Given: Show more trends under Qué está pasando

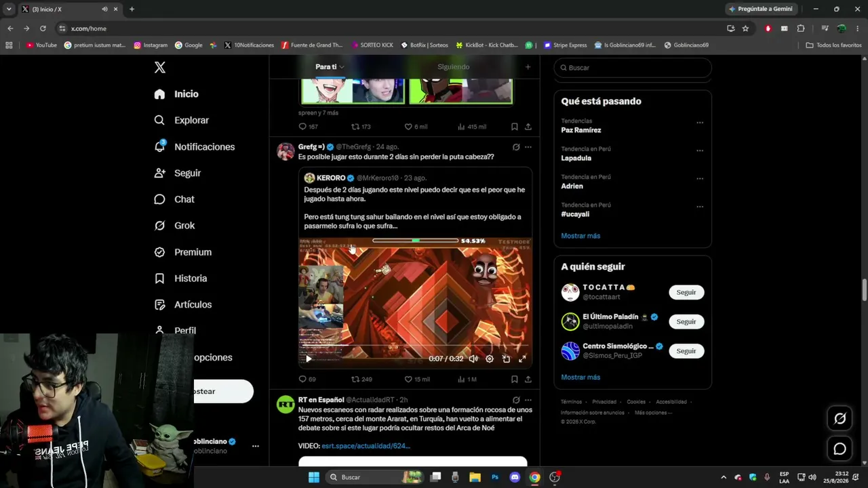Looking at the screenshot, I should pos(580,236).
